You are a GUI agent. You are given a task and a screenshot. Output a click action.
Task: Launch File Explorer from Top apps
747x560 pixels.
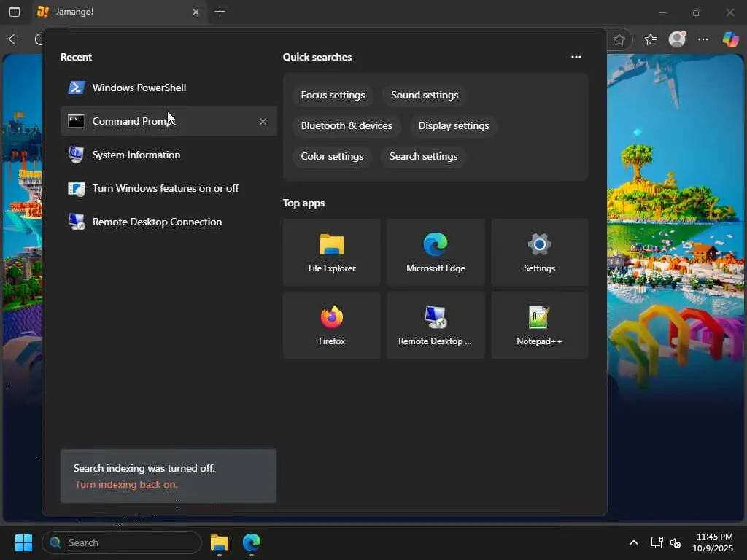[x=332, y=252]
